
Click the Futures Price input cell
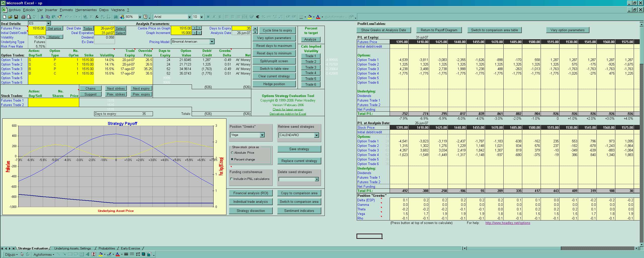pos(37,28)
